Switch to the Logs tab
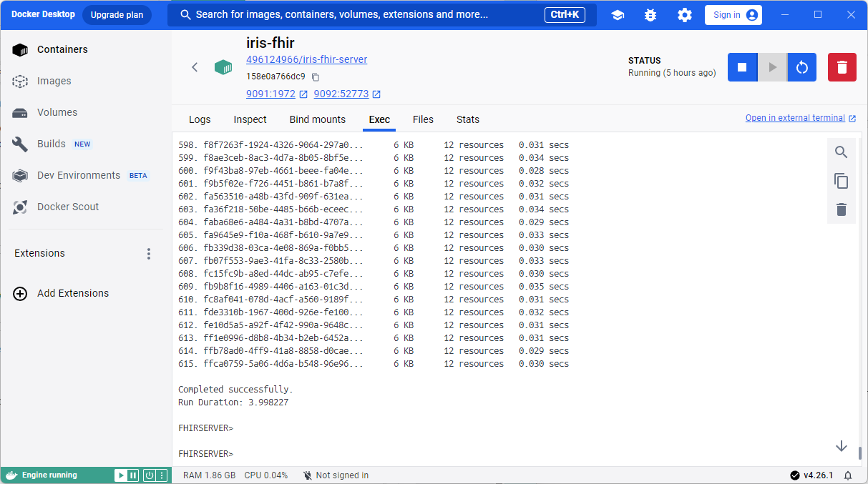Image resolution: width=868 pixels, height=484 pixels. point(200,119)
